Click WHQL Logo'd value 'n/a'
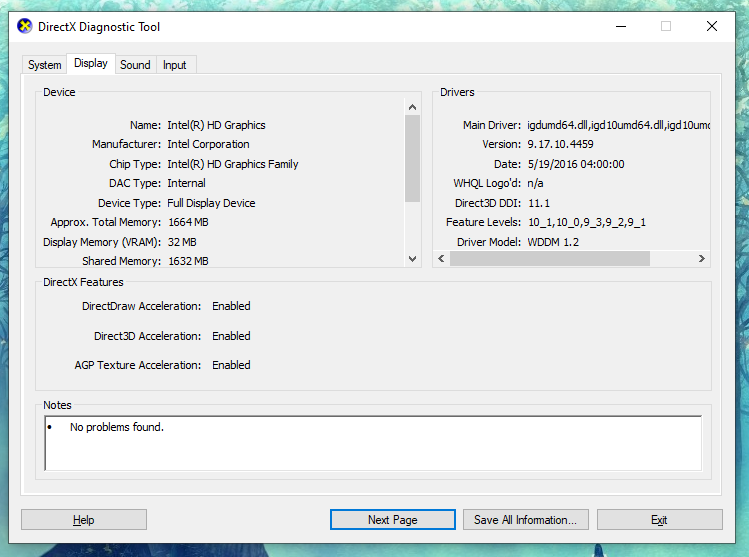Viewport: 749px width, 557px height. coord(535,183)
